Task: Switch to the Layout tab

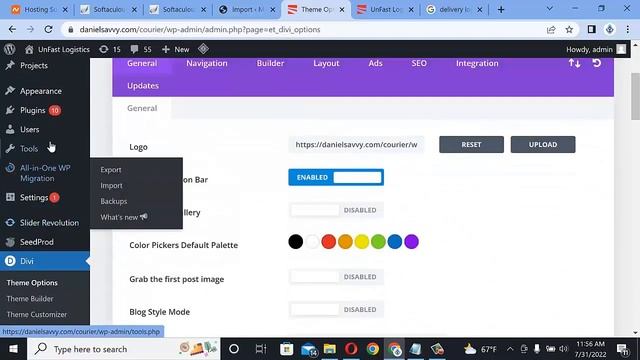Action: [x=326, y=63]
